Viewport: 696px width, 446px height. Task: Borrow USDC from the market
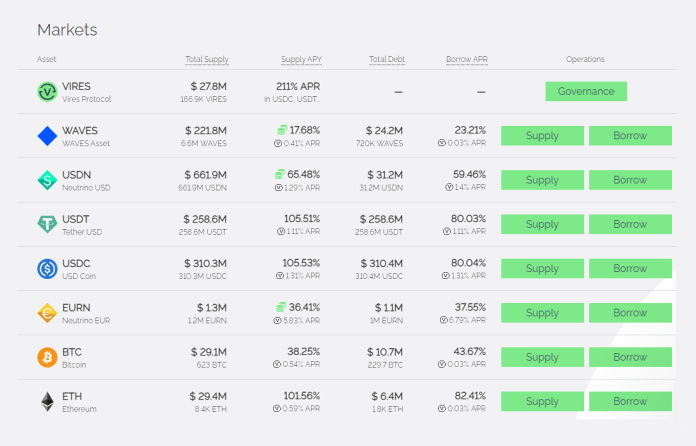[x=630, y=268]
